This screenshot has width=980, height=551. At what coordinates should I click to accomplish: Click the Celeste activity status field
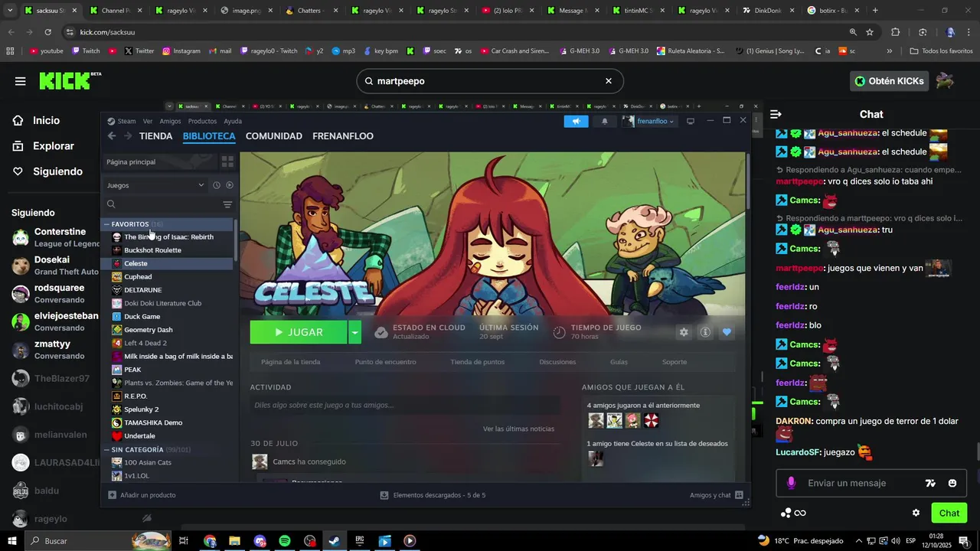pyautogui.click(x=405, y=405)
